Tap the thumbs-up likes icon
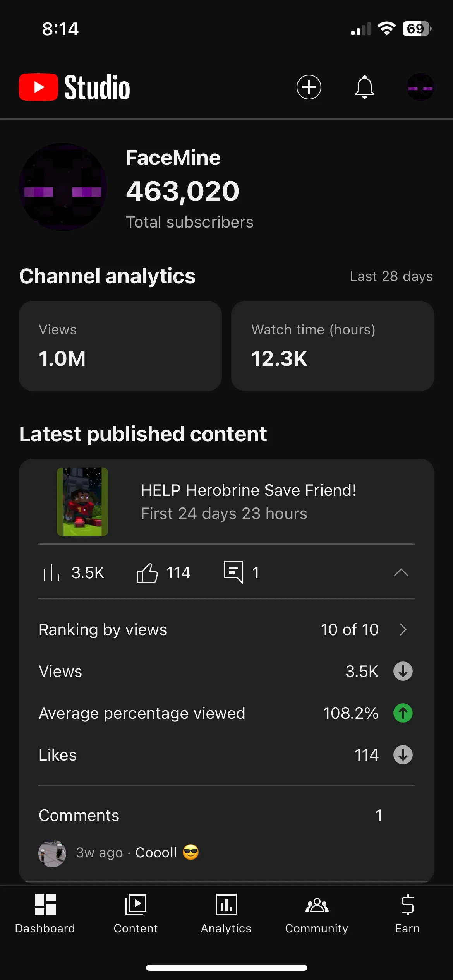 tap(147, 572)
